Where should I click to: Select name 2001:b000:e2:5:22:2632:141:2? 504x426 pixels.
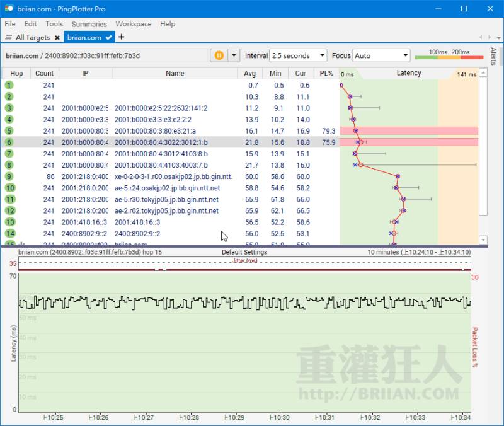point(161,108)
